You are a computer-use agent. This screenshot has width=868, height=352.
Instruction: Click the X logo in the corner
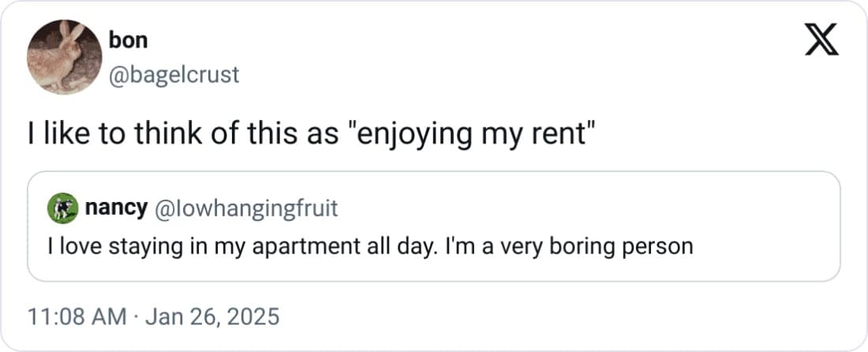tap(821, 40)
